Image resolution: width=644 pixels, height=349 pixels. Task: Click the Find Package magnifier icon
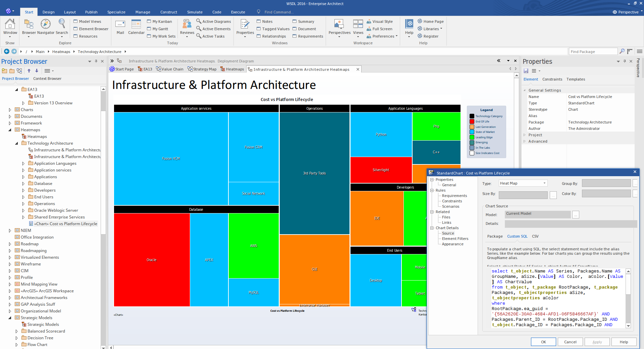pos(622,51)
